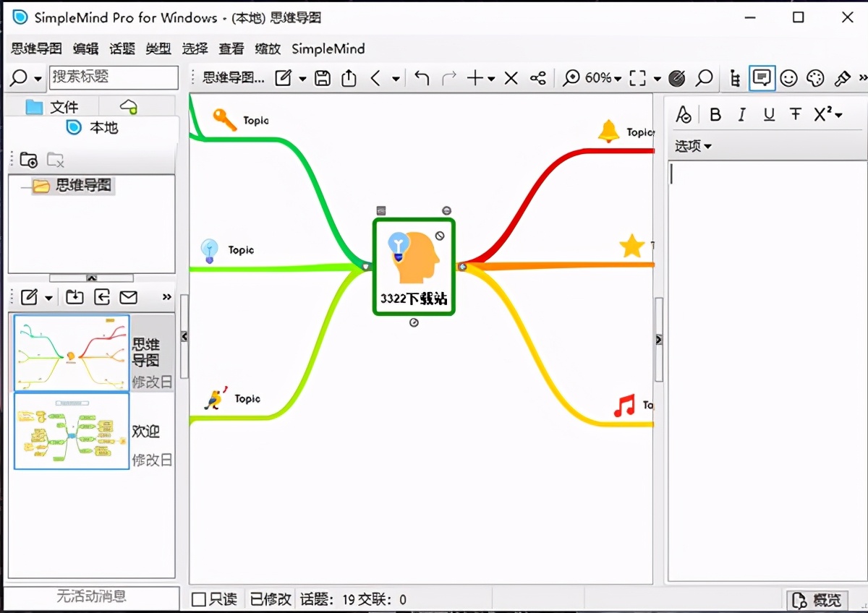Click the import folder icon in left panel

pyautogui.click(x=74, y=296)
